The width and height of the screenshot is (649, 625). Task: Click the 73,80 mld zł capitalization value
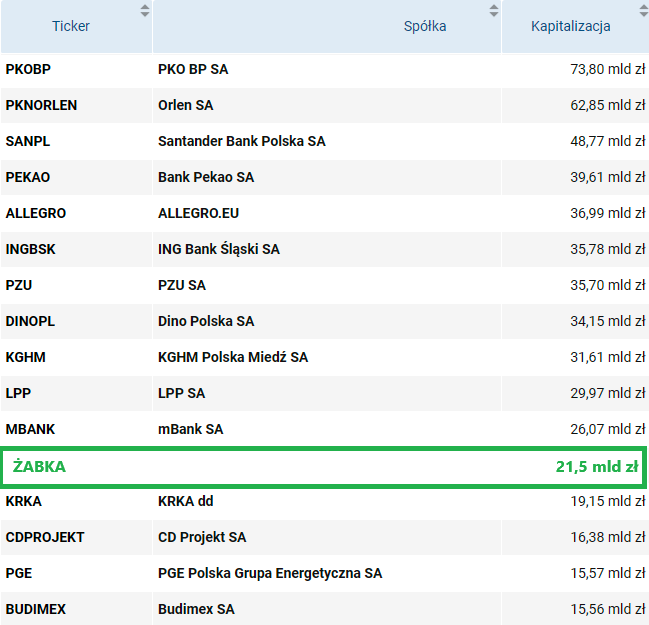(608, 69)
